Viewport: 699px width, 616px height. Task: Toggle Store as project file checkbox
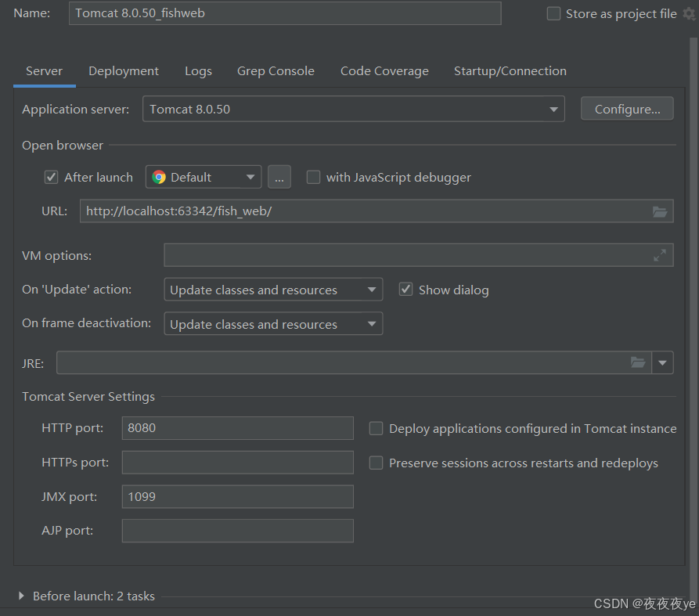(553, 14)
